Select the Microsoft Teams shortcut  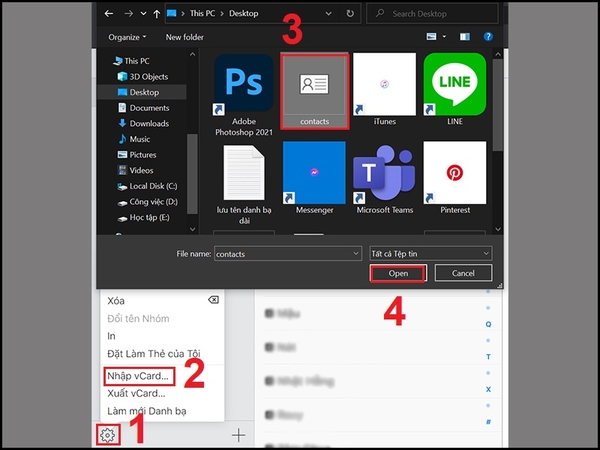385,178
